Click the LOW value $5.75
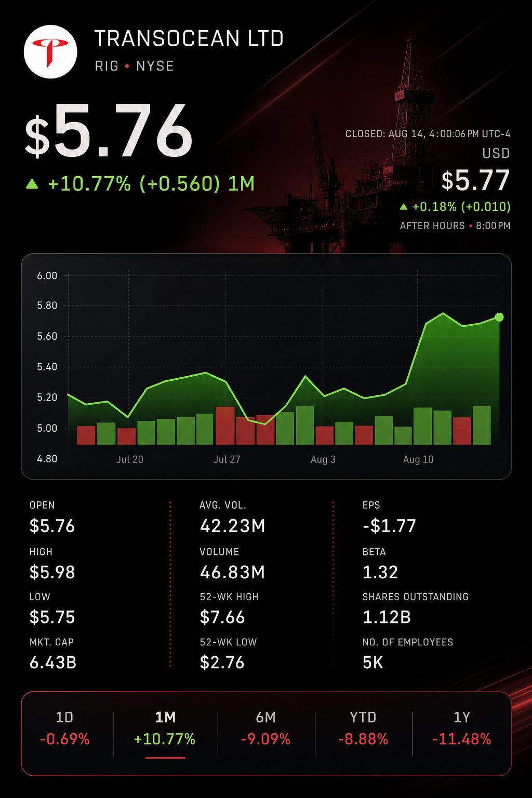 pyautogui.click(x=52, y=617)
